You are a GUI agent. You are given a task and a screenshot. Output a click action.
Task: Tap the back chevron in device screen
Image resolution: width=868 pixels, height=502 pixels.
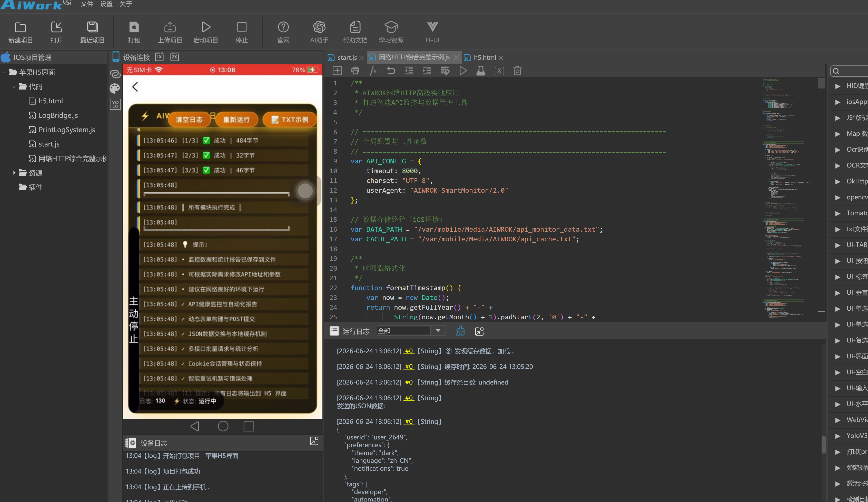tap(135, 87)
